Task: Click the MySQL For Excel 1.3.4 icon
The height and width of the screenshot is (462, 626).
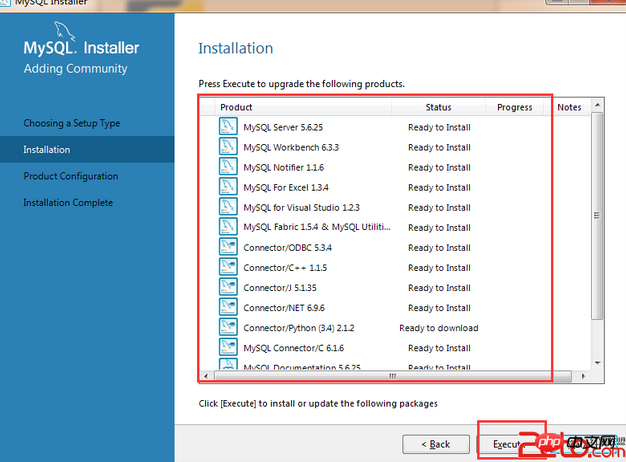Action: (228, 186)
